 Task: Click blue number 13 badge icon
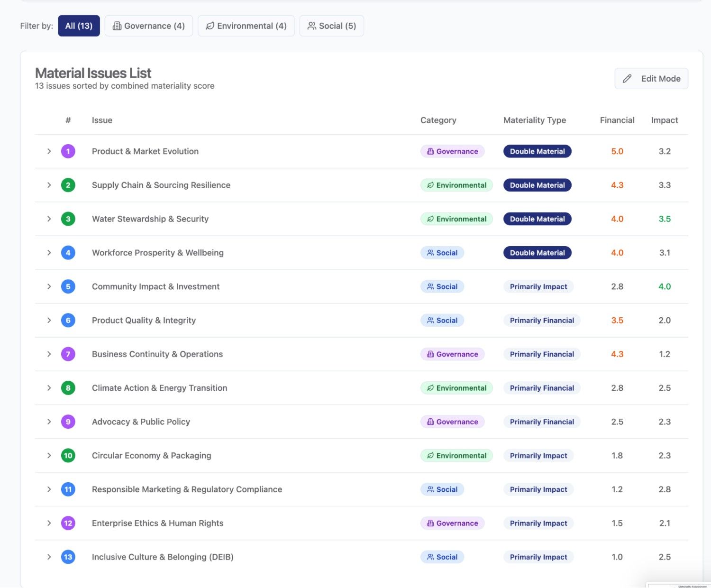tap(68, 557)
